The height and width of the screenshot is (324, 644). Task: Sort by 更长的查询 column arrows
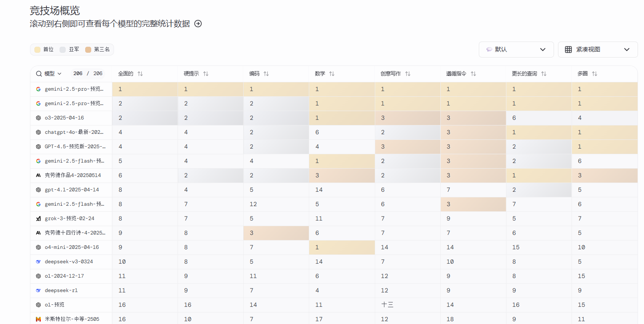[x=544, y=74]
